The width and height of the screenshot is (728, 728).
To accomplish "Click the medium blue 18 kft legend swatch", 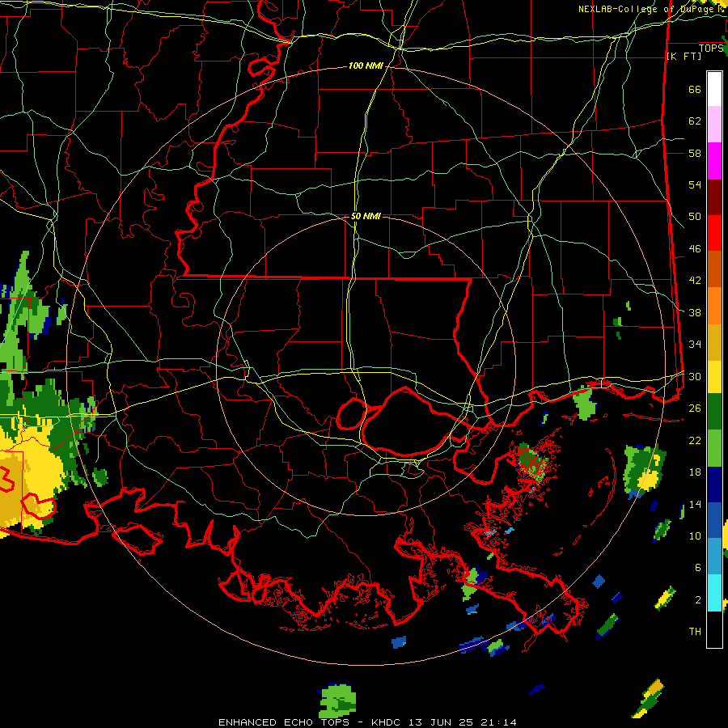I will (x=714, y=521).
